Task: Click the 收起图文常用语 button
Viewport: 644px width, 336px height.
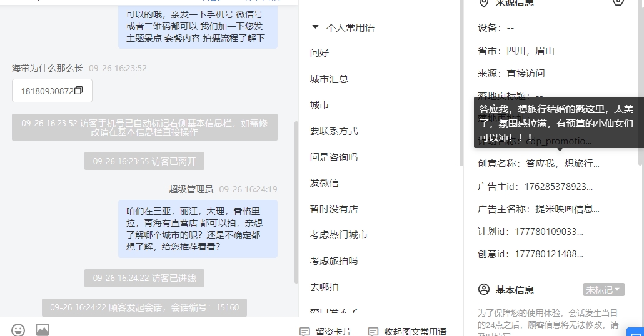Action: (x=407, y=332)
